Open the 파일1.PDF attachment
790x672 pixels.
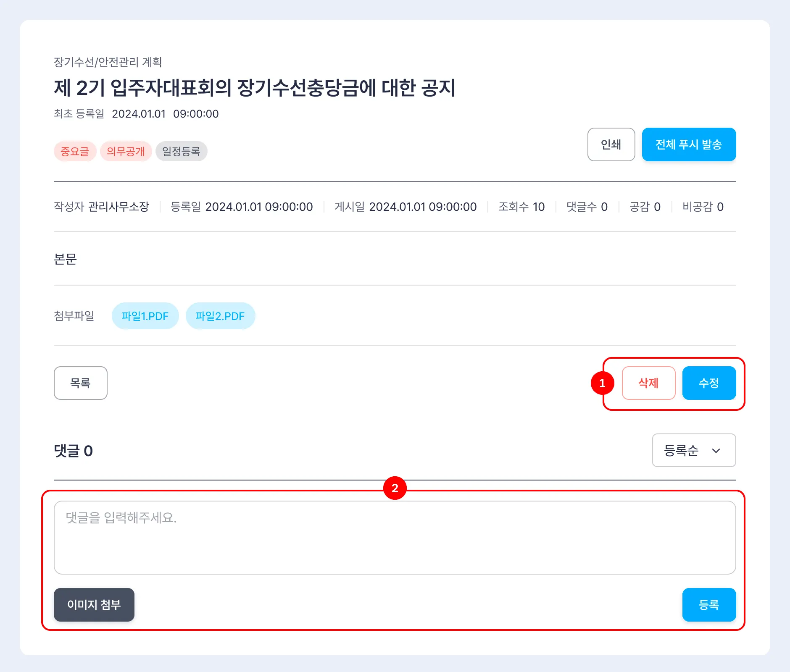click(x=145, y=316)
